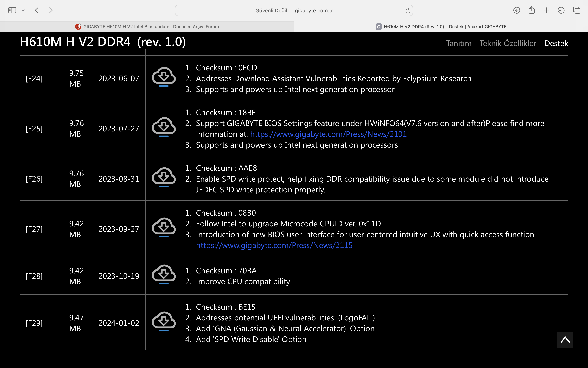The width and height of the screenshot is (588, 368).
Task: Download the F24 BIOS file
Action: [x=164, y=77]
